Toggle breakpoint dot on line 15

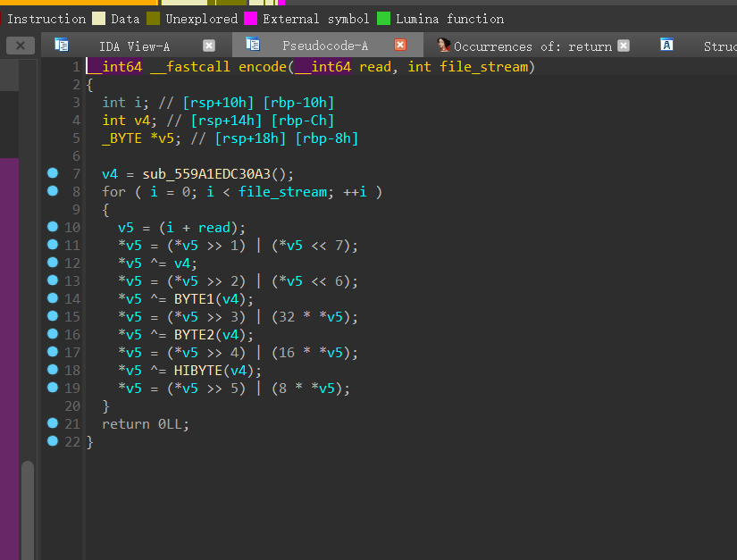click(53, 315)
